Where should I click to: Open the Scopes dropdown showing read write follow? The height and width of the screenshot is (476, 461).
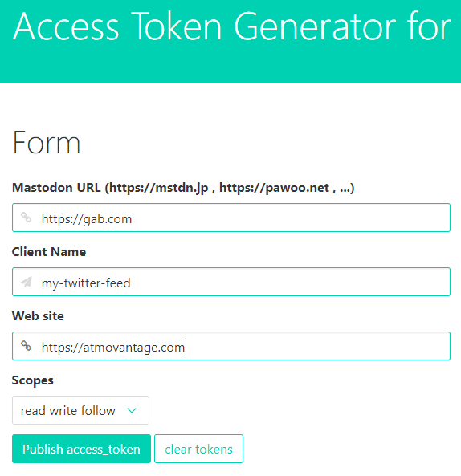click(80, 410)
